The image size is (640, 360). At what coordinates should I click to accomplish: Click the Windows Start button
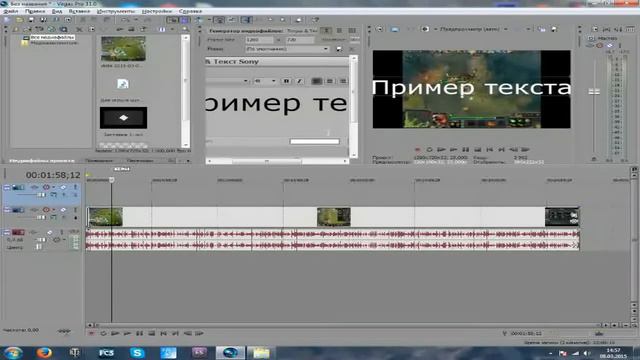[x=13, y=353]
